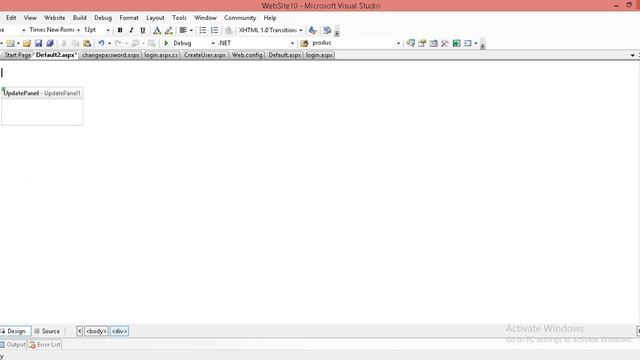Viewport: 640px width, 360px height.
Task: Open the Properties window icon
Action: (422, 43)
